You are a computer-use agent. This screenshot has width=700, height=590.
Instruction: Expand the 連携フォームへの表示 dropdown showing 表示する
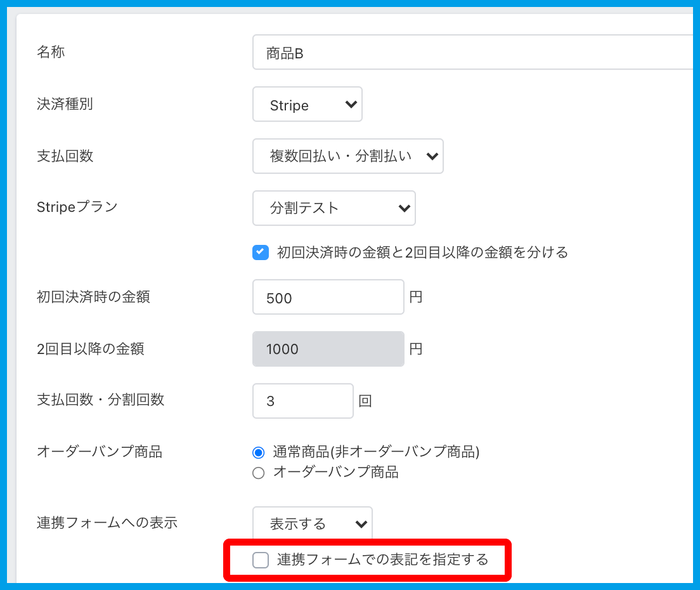pos(312,523)
